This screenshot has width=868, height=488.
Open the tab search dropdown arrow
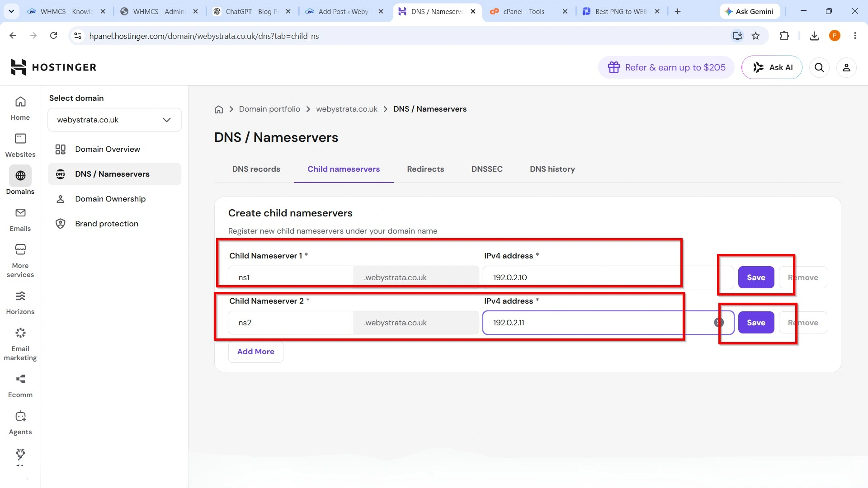click(x=11, y=11)
